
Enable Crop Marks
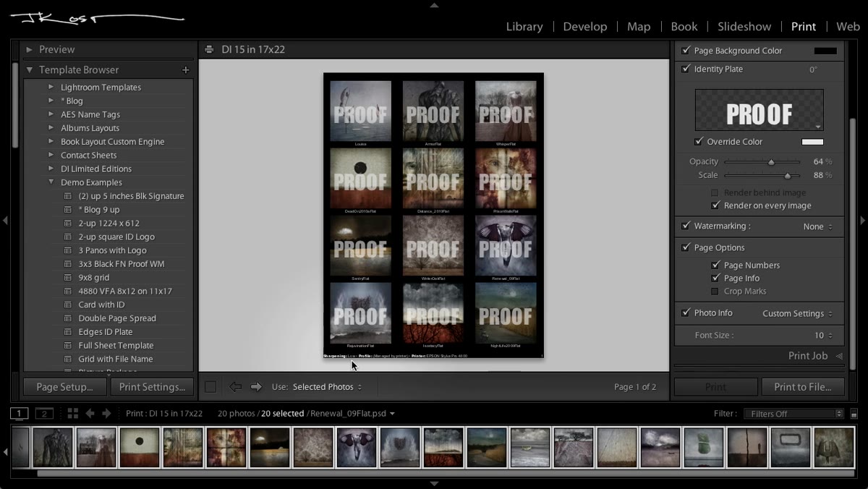pyautogui.click(x=715, y=292)
